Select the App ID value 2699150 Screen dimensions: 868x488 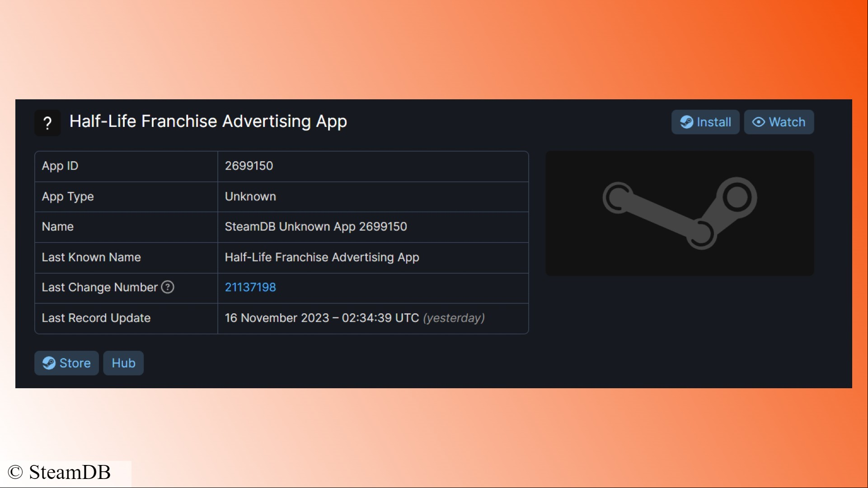[249, 166]
